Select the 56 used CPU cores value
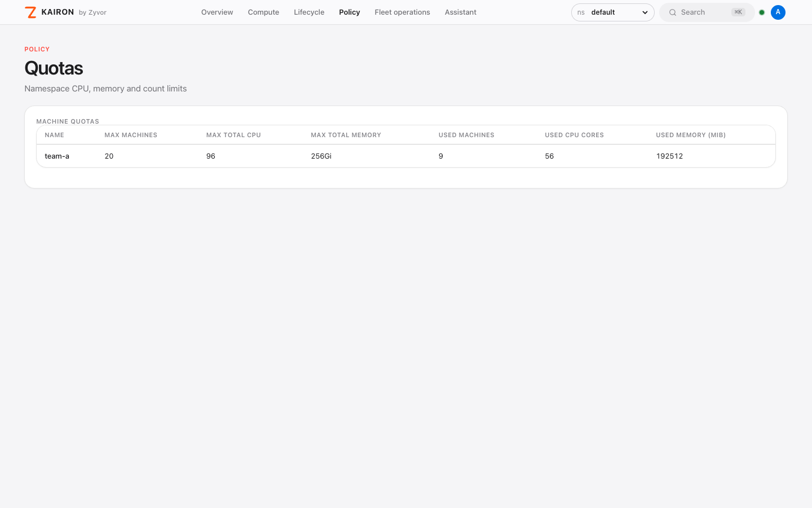 click(x=549, y=156)
